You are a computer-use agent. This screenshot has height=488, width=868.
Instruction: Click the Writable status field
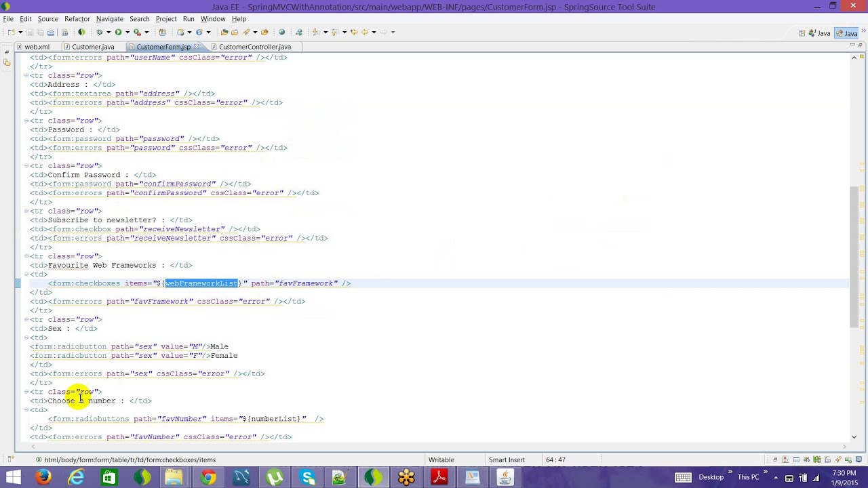point(441,460)
